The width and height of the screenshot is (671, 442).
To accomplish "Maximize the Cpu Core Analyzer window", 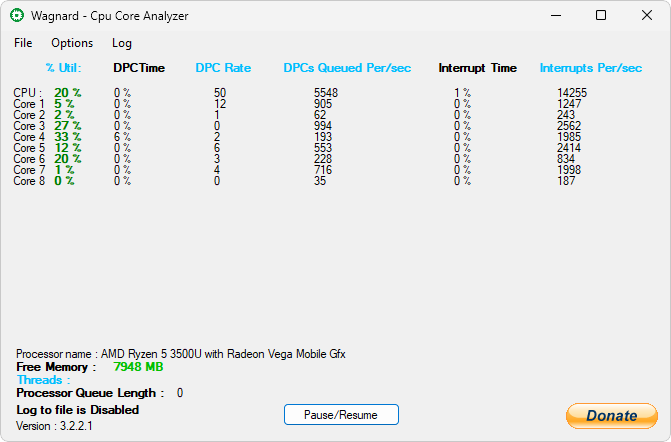I will point(601,15).
